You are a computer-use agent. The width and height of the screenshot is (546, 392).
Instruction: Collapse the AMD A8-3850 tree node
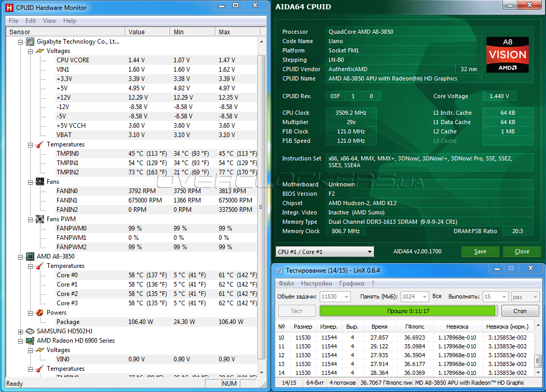(21, 256)
